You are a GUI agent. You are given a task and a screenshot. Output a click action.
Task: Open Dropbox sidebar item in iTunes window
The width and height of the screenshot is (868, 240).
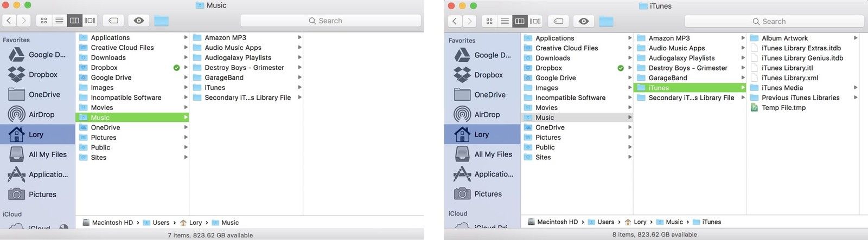pos(482,75)
